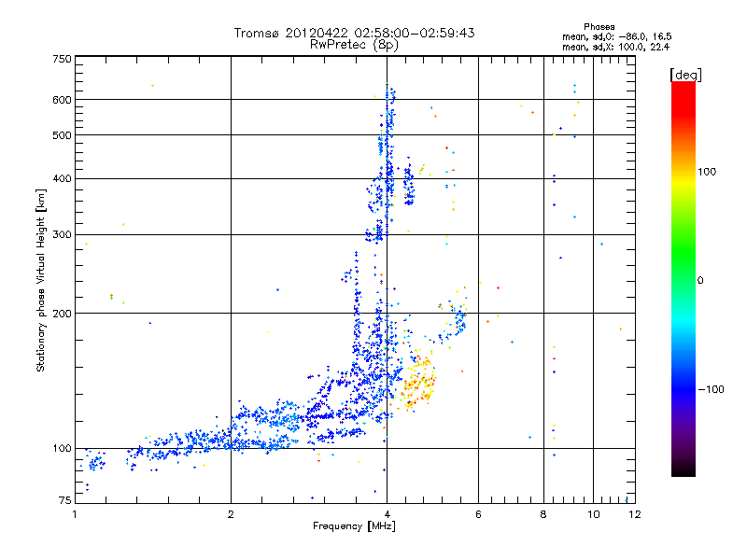Click the colorbar label '100'
Screen dimensions: 747x560
[707, 172]
